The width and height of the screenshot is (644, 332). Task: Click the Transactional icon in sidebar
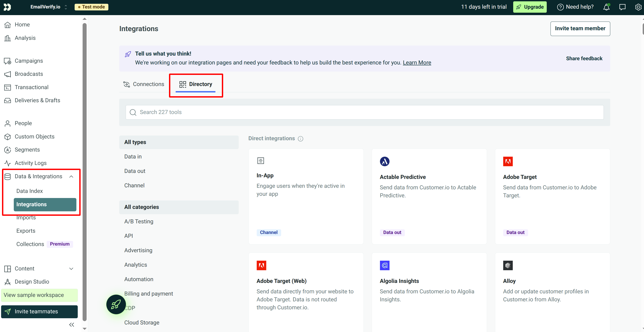click(x=8, y=87)
